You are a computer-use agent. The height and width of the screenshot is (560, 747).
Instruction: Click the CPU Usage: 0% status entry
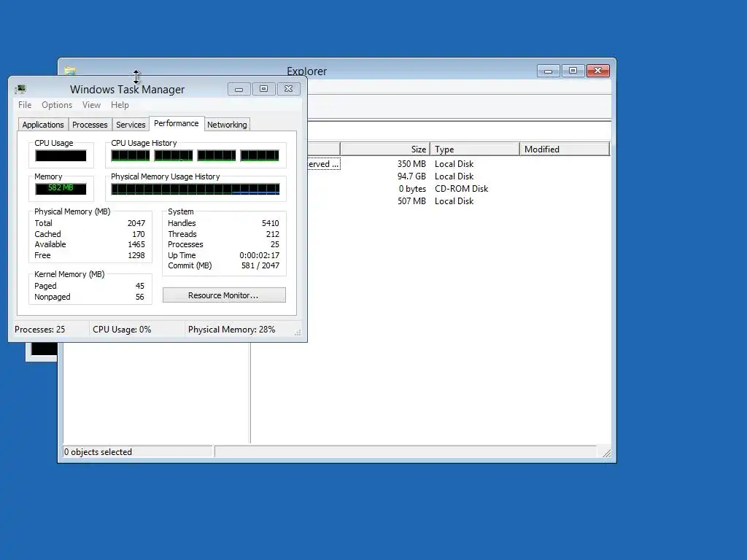pyautogui.click(x=122, y=330)
